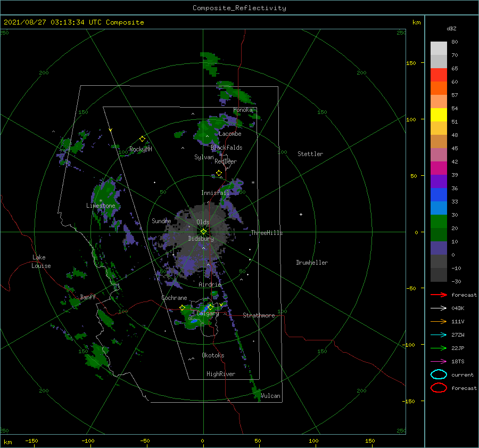Select the RedDeer city label
The width and height of the screenshot is (479, 448).
pos(226,161)
